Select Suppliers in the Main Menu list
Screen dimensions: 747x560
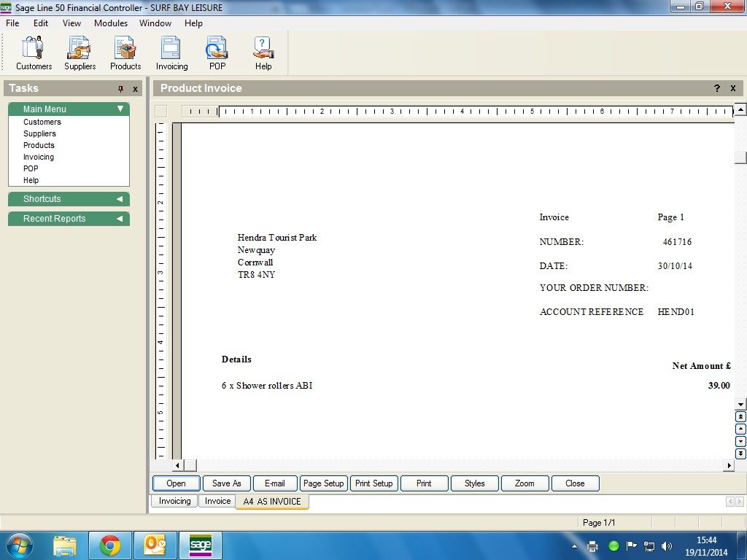[x=39, y=134]
